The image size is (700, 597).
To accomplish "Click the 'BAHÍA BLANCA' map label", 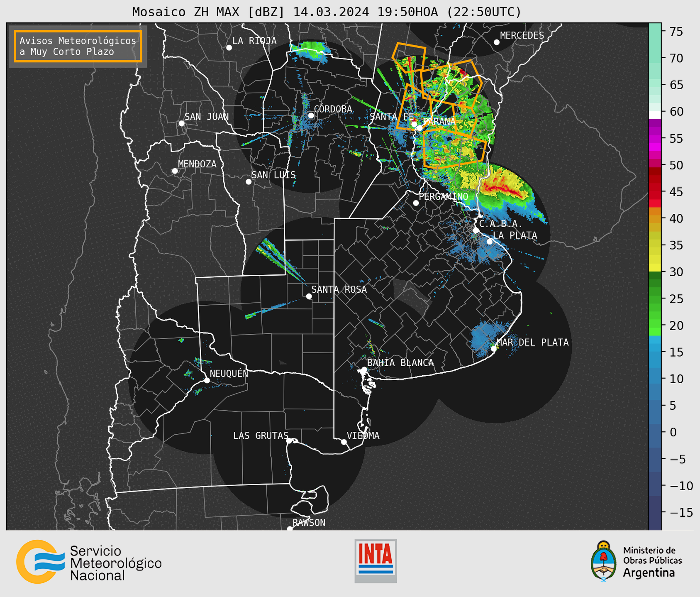I will click(x=400, y=363).
